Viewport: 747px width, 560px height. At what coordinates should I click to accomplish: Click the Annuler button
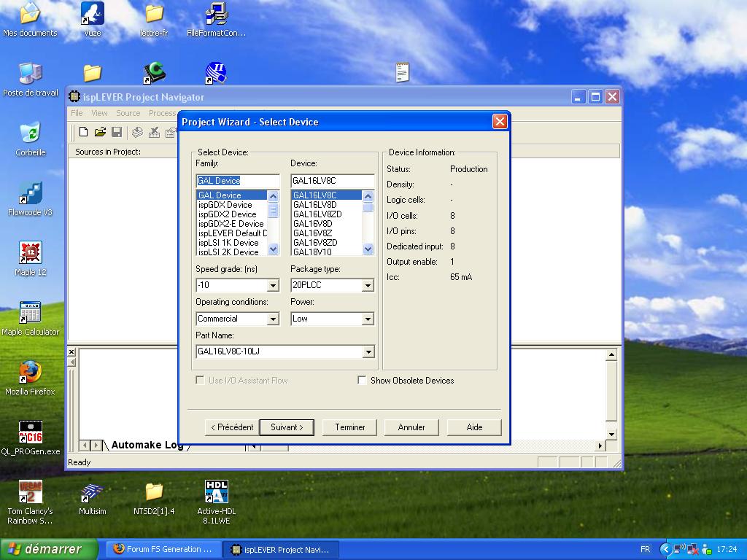coord(411,427)
